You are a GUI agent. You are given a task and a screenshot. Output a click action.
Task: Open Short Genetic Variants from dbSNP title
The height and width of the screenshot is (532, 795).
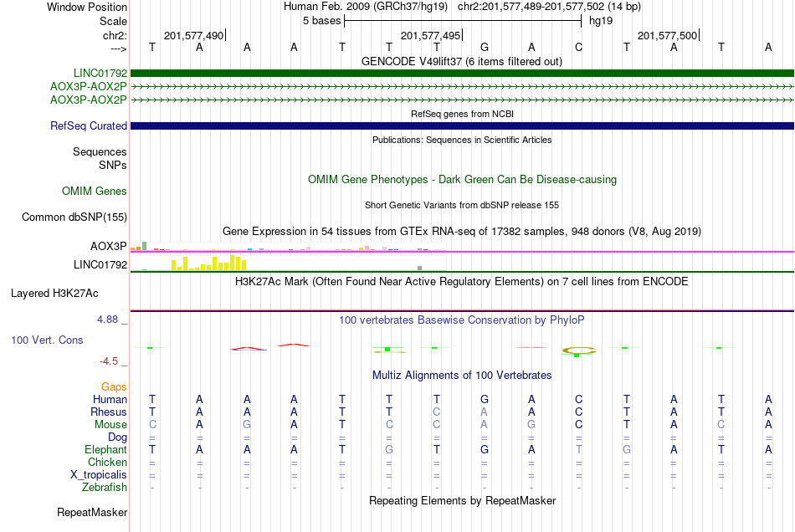[x=462, y=205]
